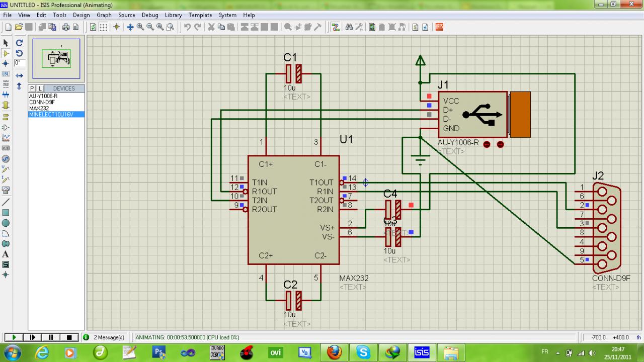The width and height of the screenshot is (644, 362).
Task: Click the zoom in magnifier icon
Action: pos(140,27)
